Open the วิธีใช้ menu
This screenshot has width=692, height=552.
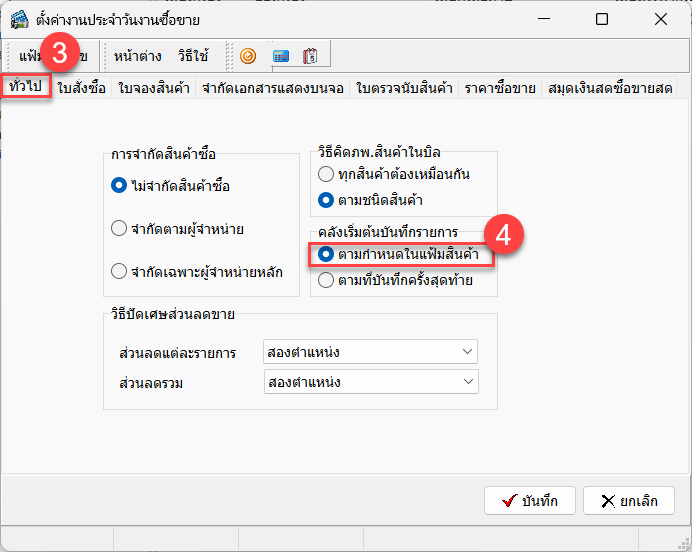point(193,56)
